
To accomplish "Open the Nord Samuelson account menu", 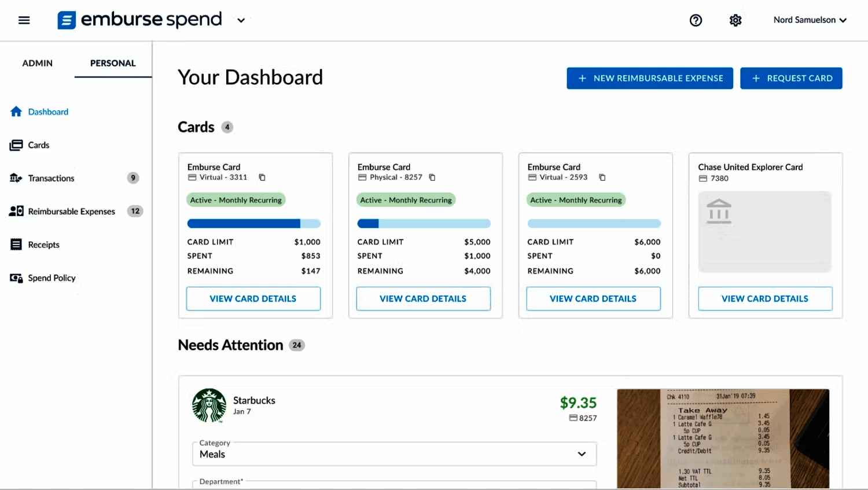I will [x=810, y=20].
